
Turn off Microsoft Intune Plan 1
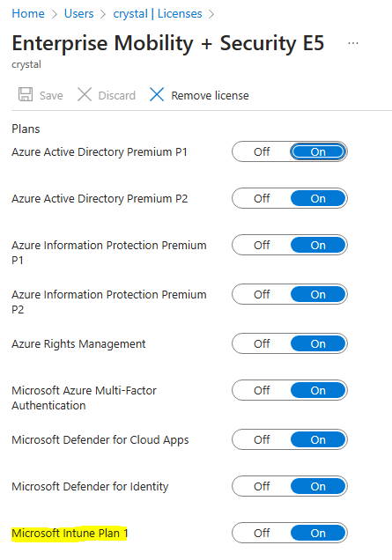click(x=262, y=533)
